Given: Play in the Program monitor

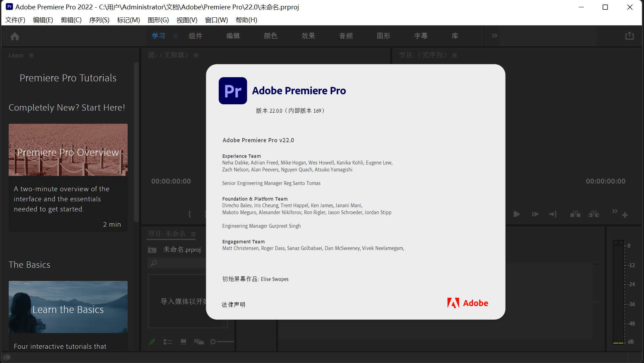Looking at the screenshot, I should click(x=517, y=214).
